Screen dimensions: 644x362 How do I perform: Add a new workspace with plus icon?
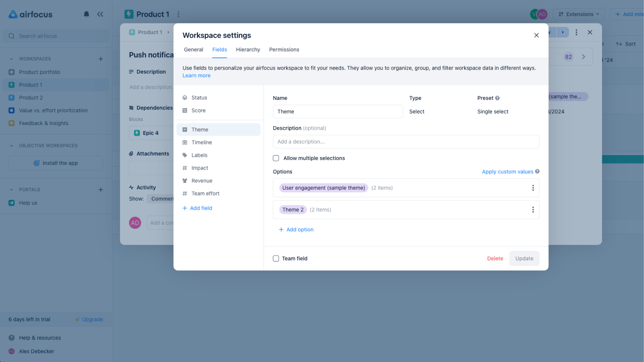click(x=101, y=59)
